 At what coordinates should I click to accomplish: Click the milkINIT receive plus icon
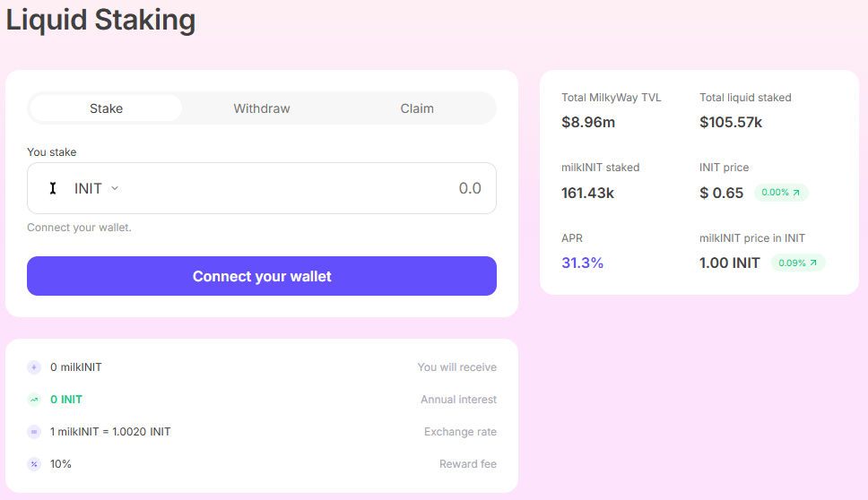tap(34, 367)
